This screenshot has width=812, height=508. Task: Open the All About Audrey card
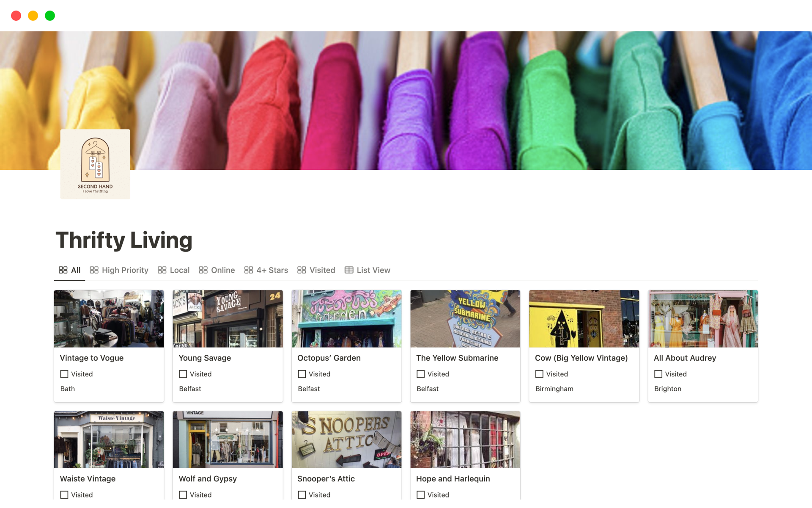coord(685,358)
